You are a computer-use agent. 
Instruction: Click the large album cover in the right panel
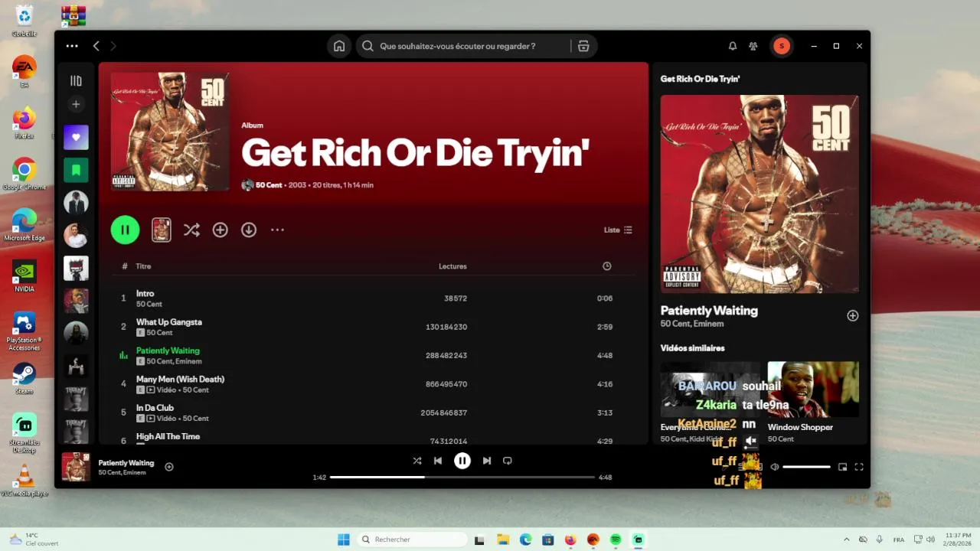click(x=759, y=194)
